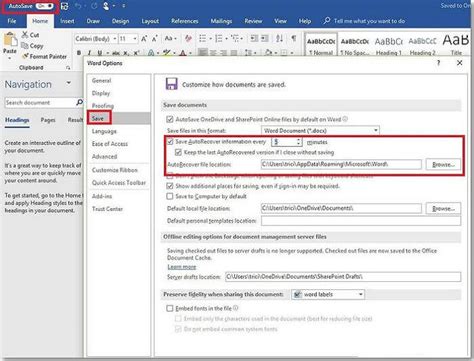Click the Undo arrow icon

78,6
